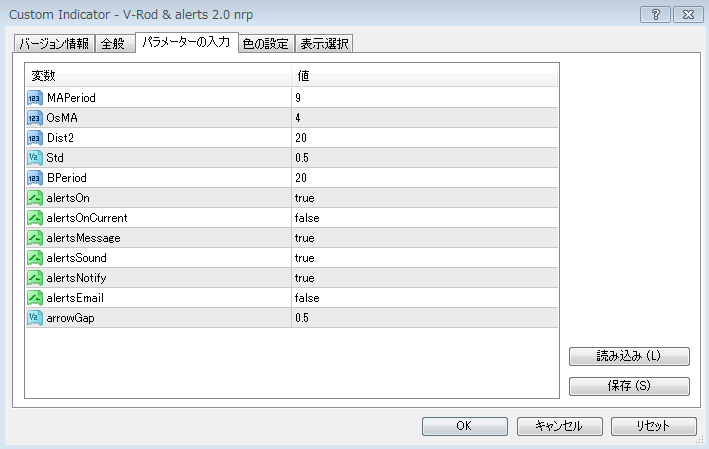Select the OsMA value 4
The width and height of the screenshot is (709, 449).
(298, 118)
